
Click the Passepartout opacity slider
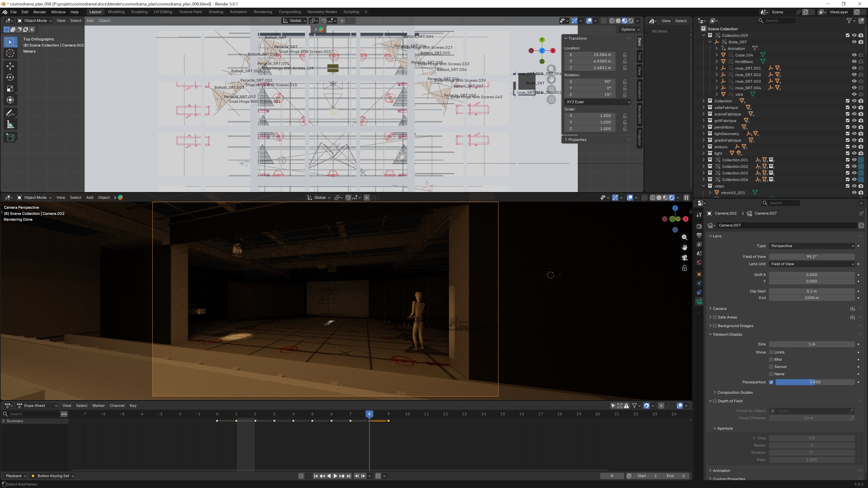tap(814, 382)
